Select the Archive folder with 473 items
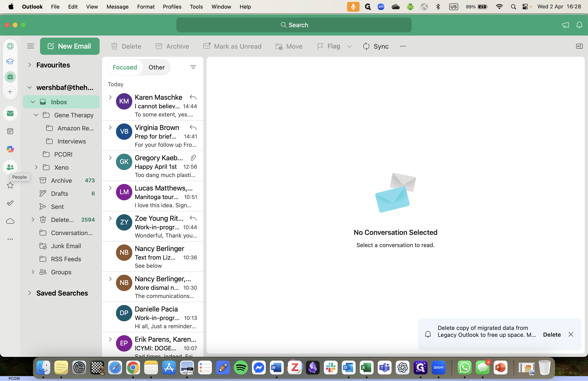The image size is (588, 381). click(x=61, y=181)
